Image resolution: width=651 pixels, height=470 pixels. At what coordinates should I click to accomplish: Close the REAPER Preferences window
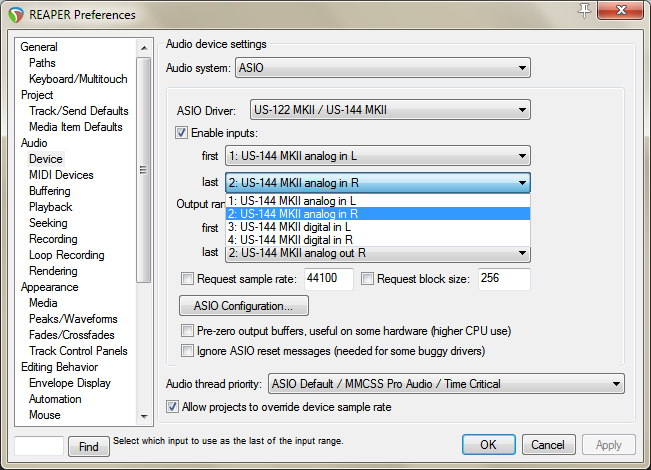point(620,10)
